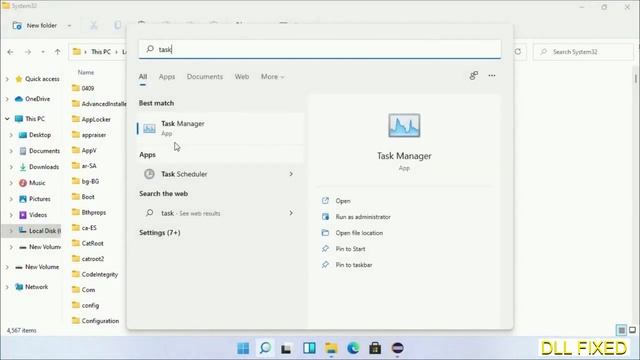The image size is (640, 360).
Task: Click the Explorer up-level arrow
Action: [x=58, y=52]
